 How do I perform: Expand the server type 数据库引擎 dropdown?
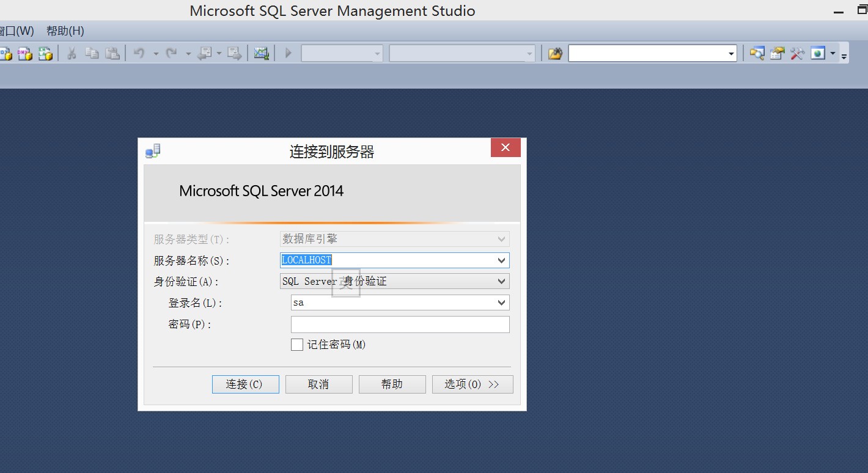[502, 239]
